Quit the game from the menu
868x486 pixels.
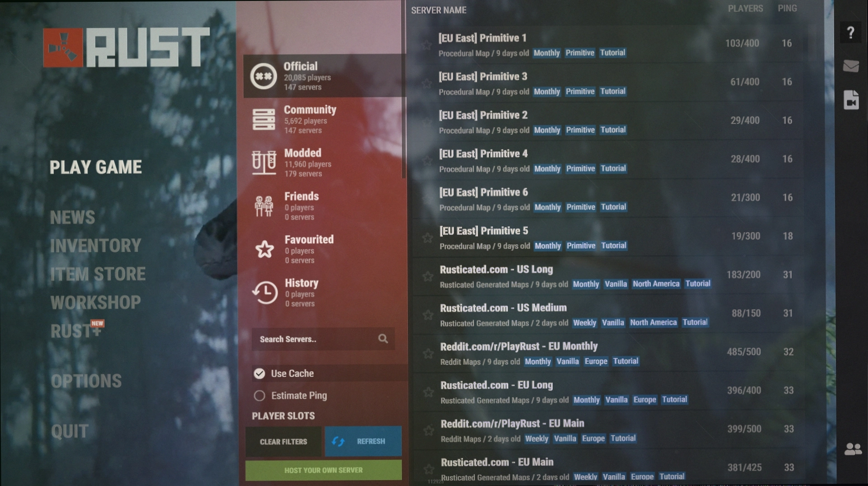pos(70,431)
